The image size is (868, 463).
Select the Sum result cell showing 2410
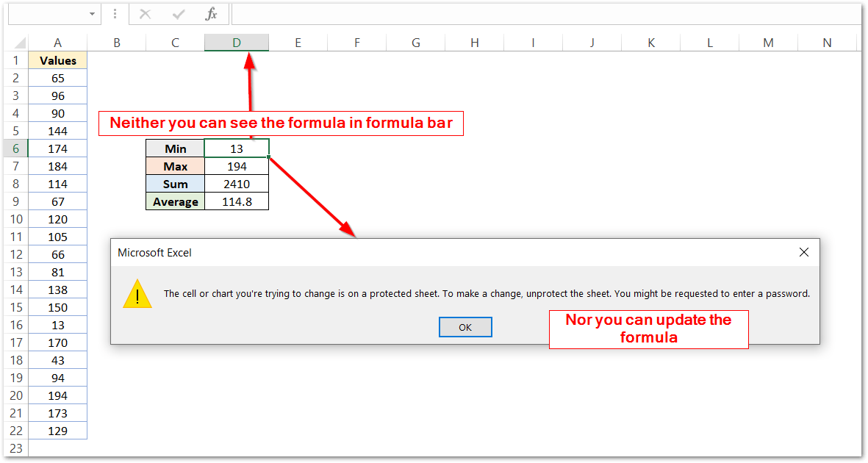click(236, 183)
